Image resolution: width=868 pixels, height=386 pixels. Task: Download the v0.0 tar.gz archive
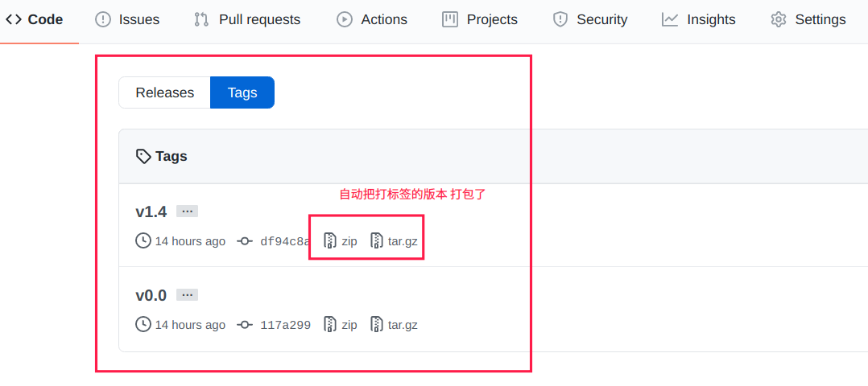(x=394, y=325)
